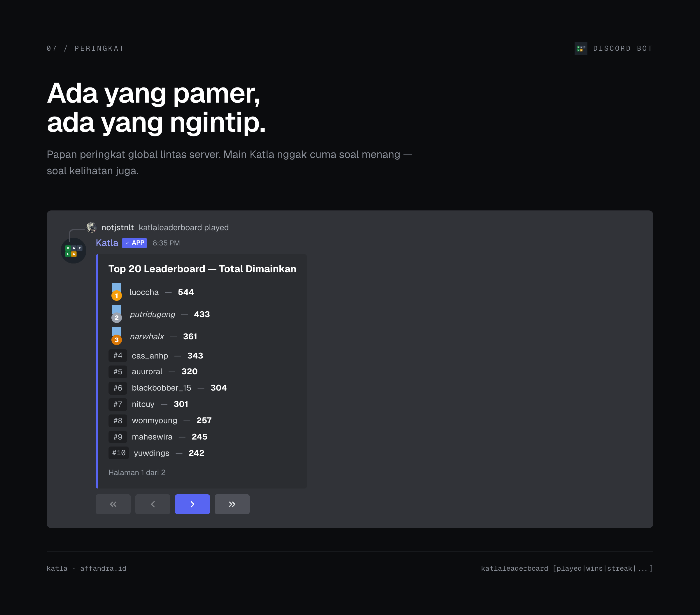Screen dimensions: 700x615
Task: Click the 8:35 PM message timestamp
Action: tap(166, 243)
